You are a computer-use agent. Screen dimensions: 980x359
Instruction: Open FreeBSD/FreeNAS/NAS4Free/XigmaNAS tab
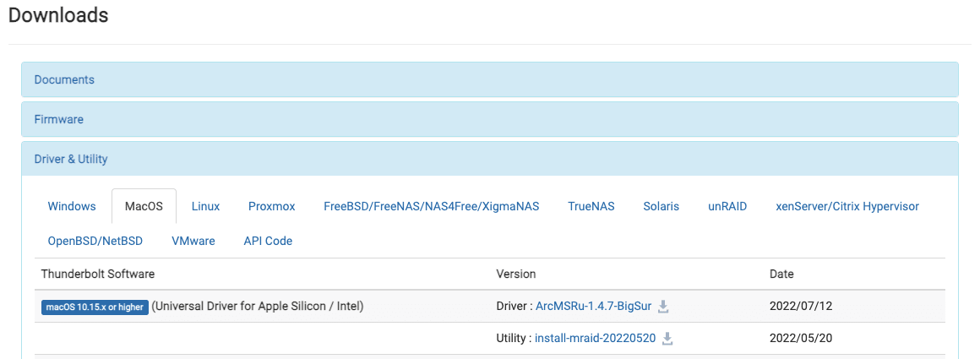(431, 206)
